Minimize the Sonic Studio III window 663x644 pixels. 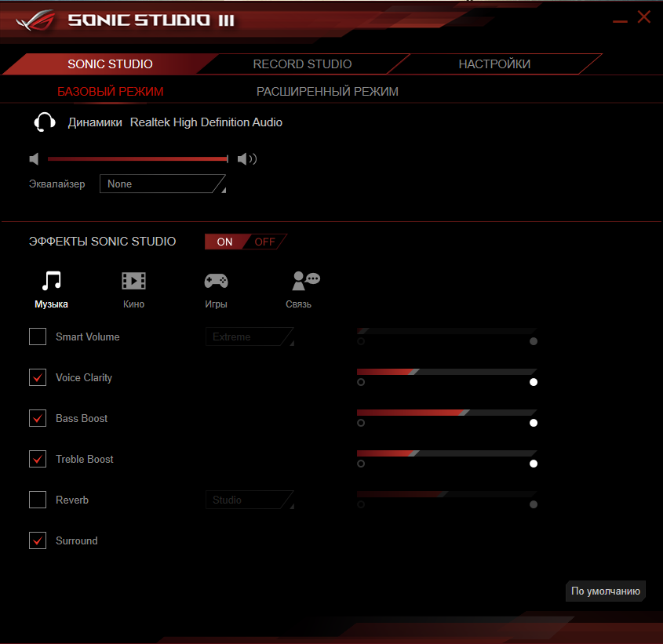[620, 21]
